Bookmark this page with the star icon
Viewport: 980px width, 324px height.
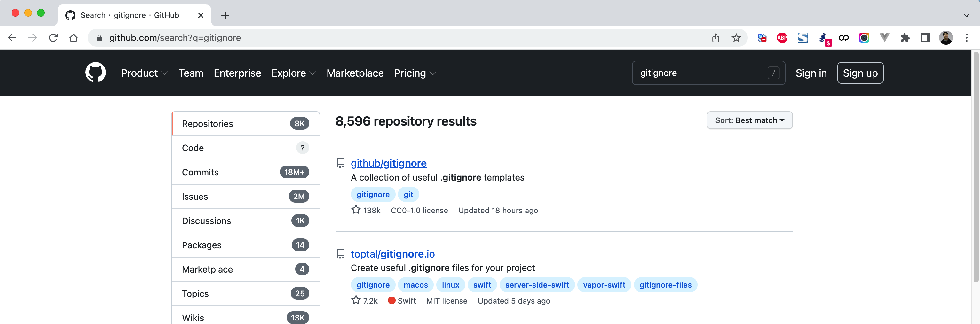pyautogui.click(x=736, y=38)
